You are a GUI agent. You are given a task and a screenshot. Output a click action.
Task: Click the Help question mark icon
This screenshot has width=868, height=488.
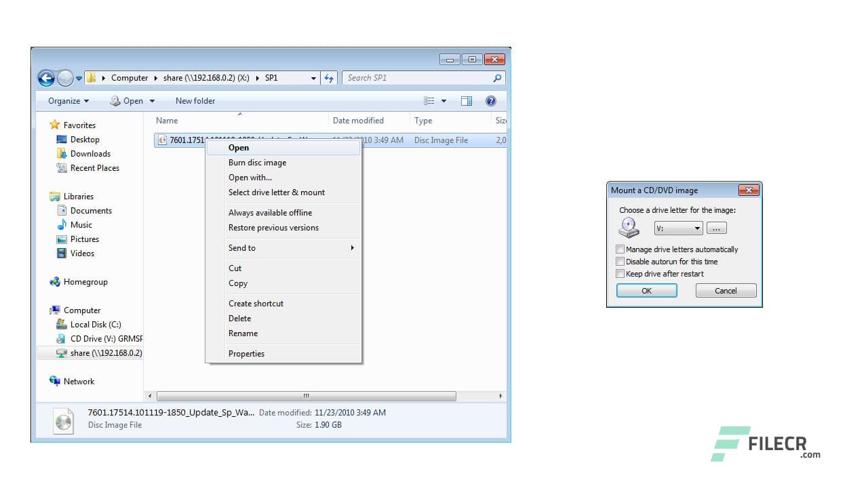point(490,100)
